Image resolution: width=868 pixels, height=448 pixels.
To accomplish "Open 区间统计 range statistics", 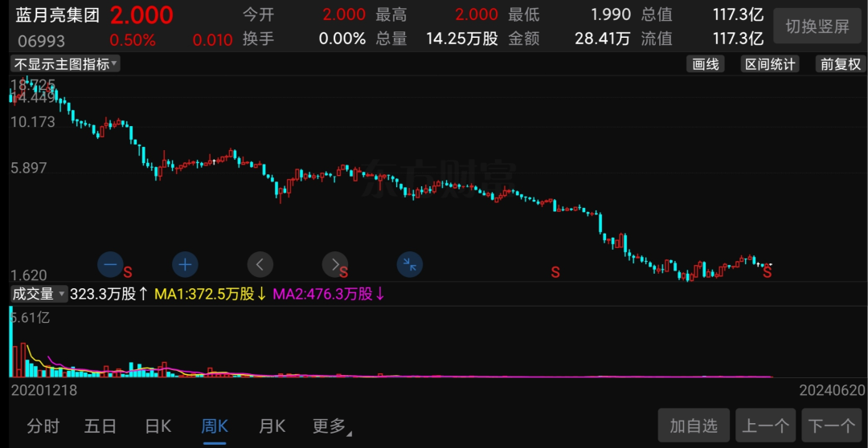I will tap(770, 64).
